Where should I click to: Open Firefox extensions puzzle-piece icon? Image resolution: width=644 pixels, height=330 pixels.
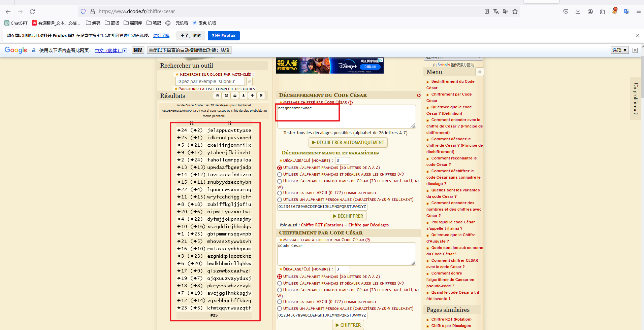point(602,11)
